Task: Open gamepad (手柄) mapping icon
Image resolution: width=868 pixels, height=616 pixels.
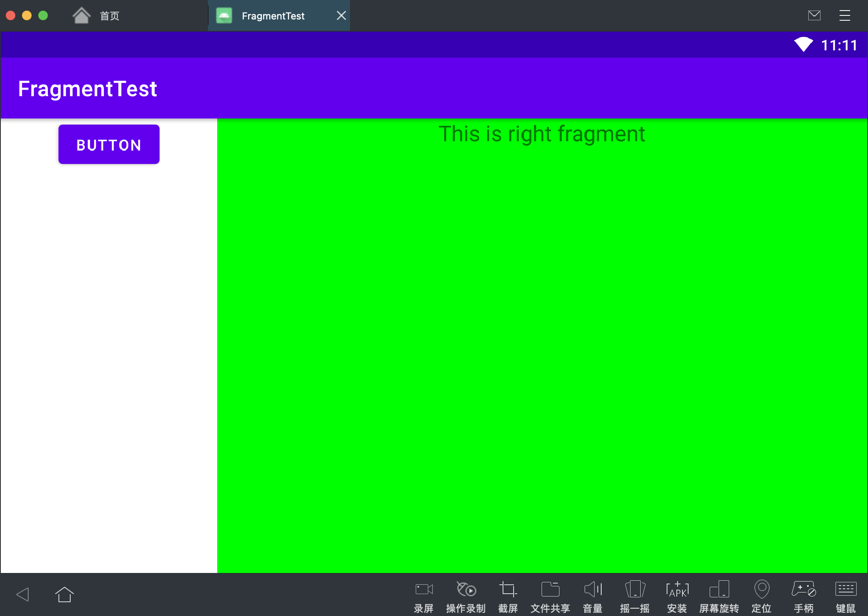Action: coord(803,590)
